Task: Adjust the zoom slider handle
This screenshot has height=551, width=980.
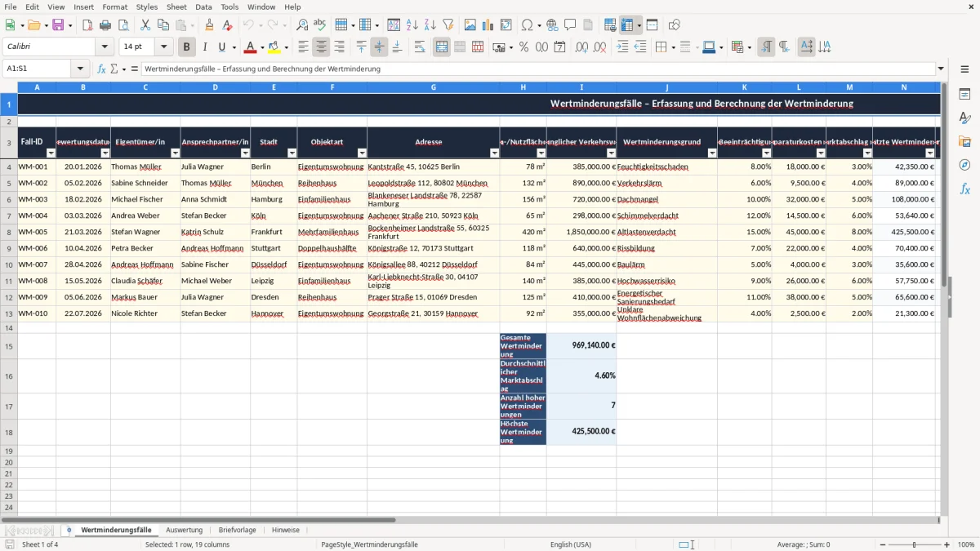Action: pos(915,544)
